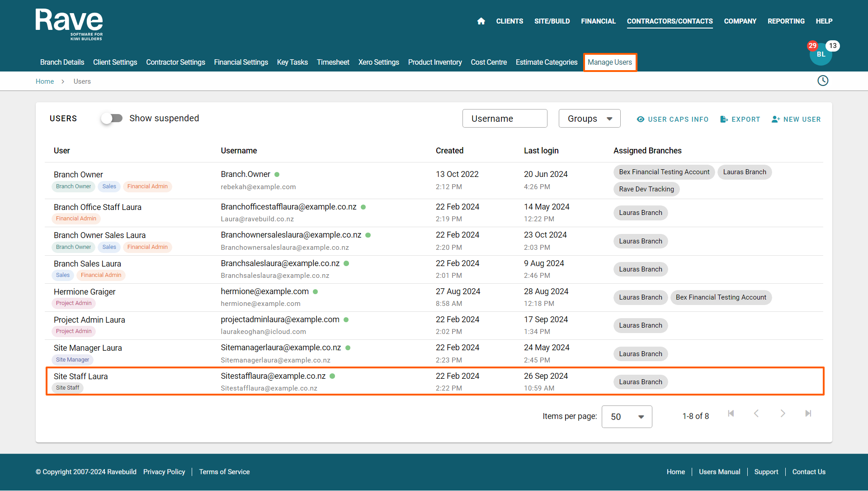The image size is (868, 491).
Task: Open the clock history icon
Action: coord(823,81)
